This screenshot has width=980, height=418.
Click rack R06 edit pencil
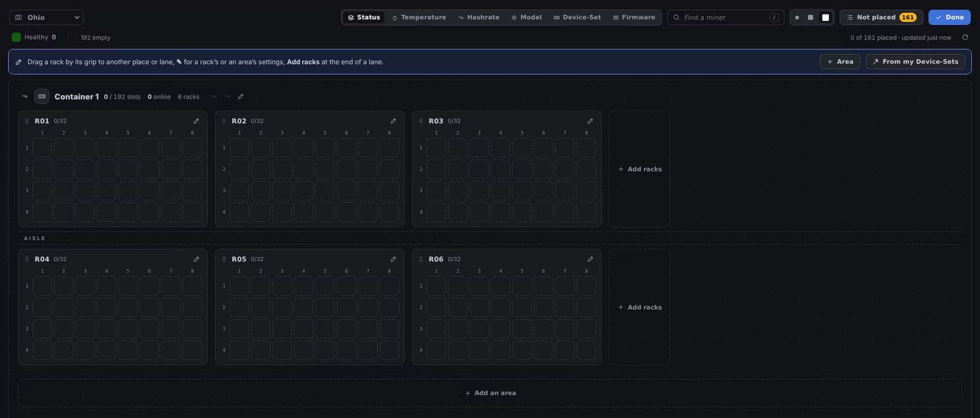click(x=590, y=259)
